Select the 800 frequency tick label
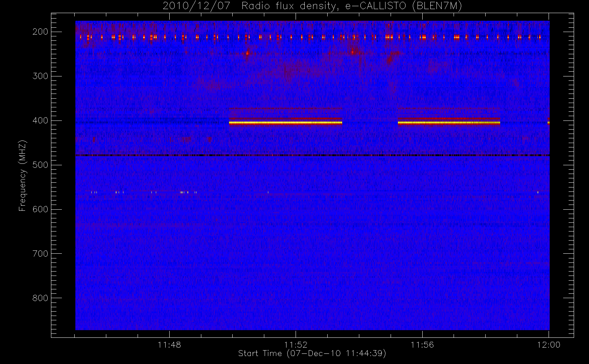This screenshot has width=589, height=364. click(40, 298)
